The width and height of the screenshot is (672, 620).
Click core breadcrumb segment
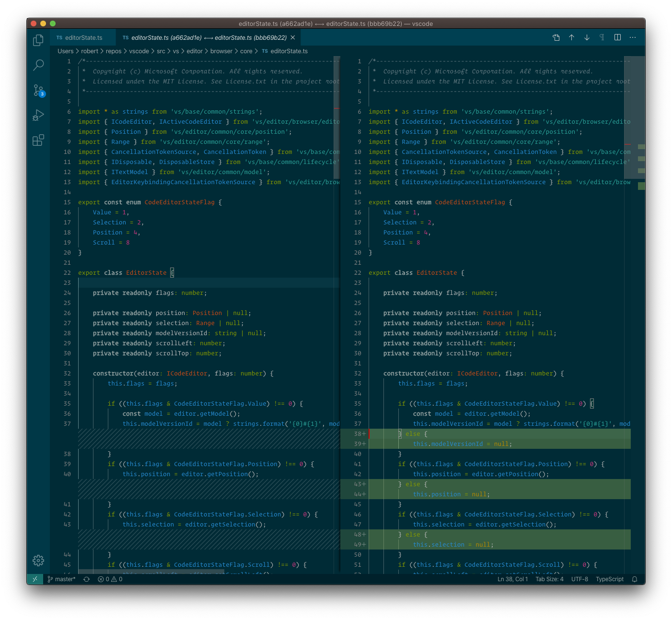pyautogui.click(x=246, y=51)
